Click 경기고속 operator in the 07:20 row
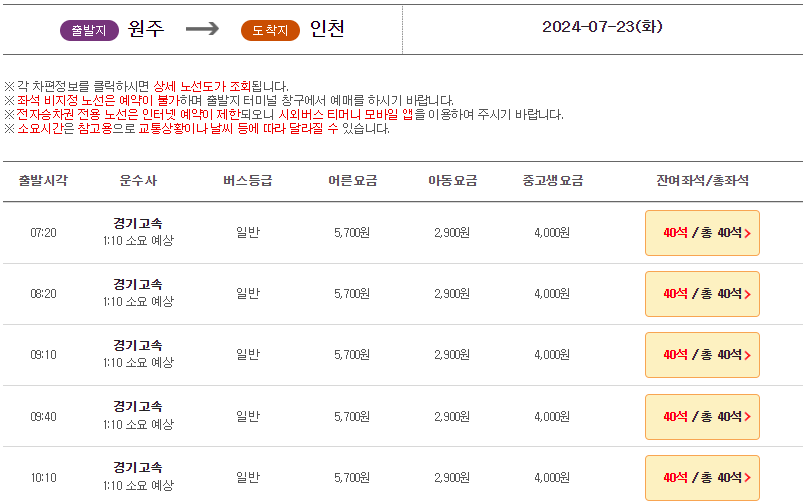The height and width of the screenshot is (504, 803). [x=138, y=223]
